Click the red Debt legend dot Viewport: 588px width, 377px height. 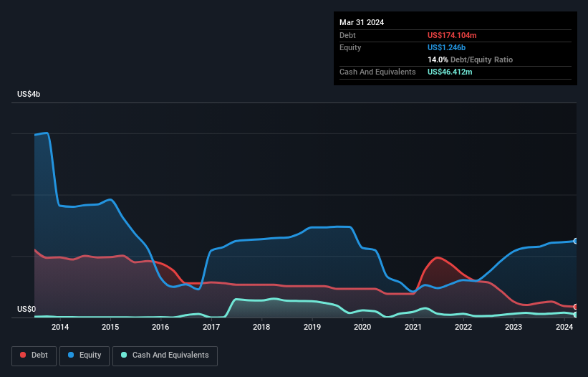click(23, 355)
